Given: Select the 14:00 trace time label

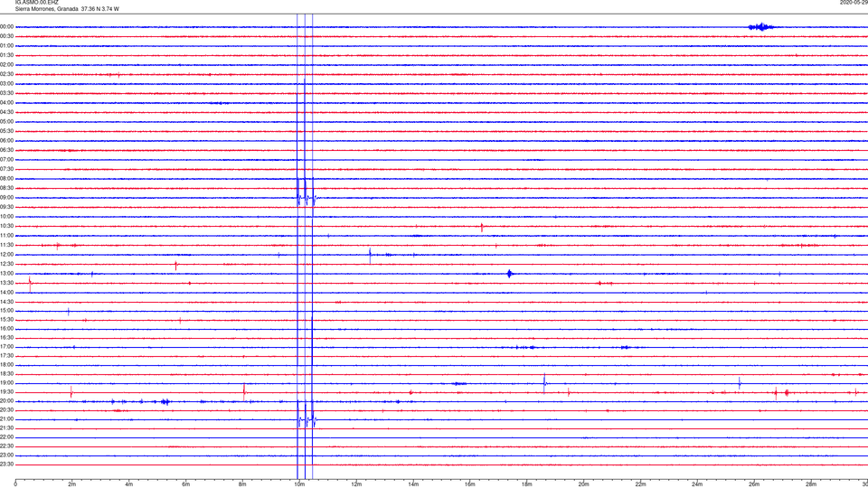Looking at the screenshot, I should tap(7, 292).
